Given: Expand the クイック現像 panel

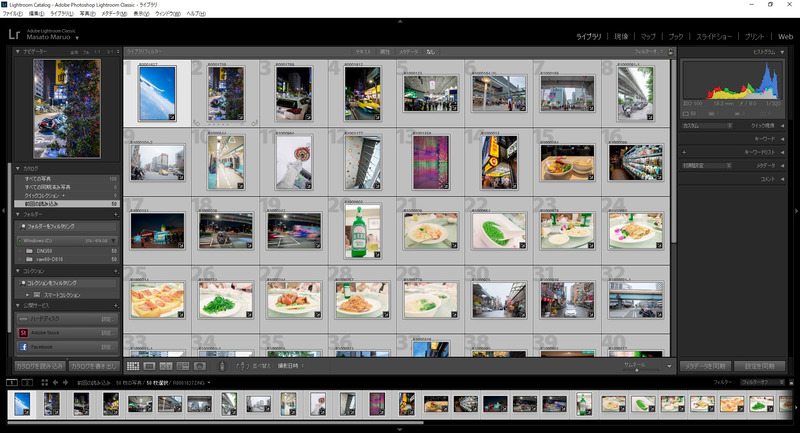Looking at the screenshot, I should point(782,125).
